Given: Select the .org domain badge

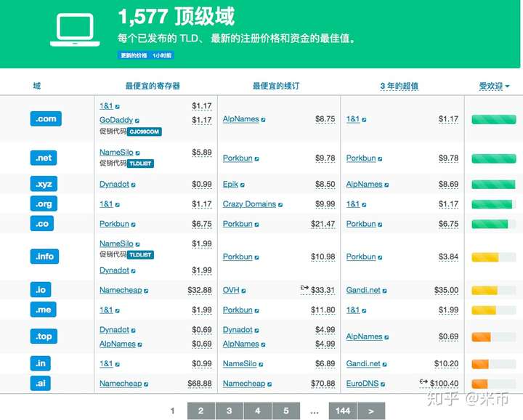Looking at the screenshot, I should pyautogui.click(x=44, y=204).
